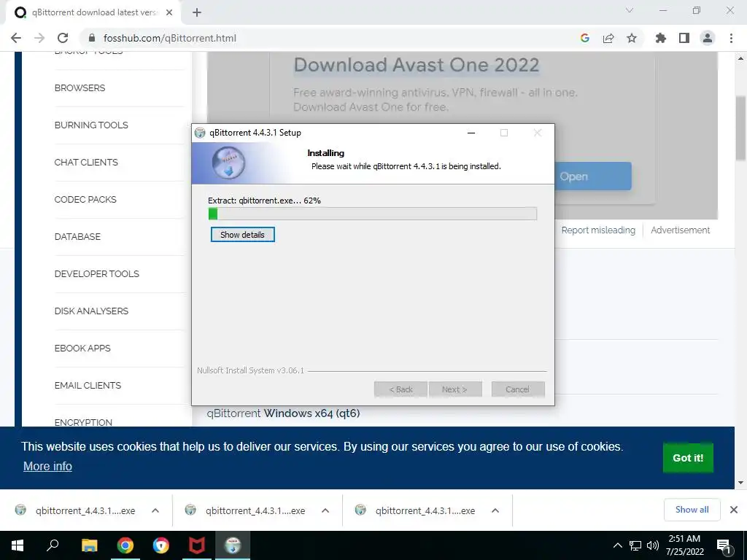This screenshot has height=560, width=747.
Task: Open Chrome three-dot menu
Action: [x=731, y=38]
